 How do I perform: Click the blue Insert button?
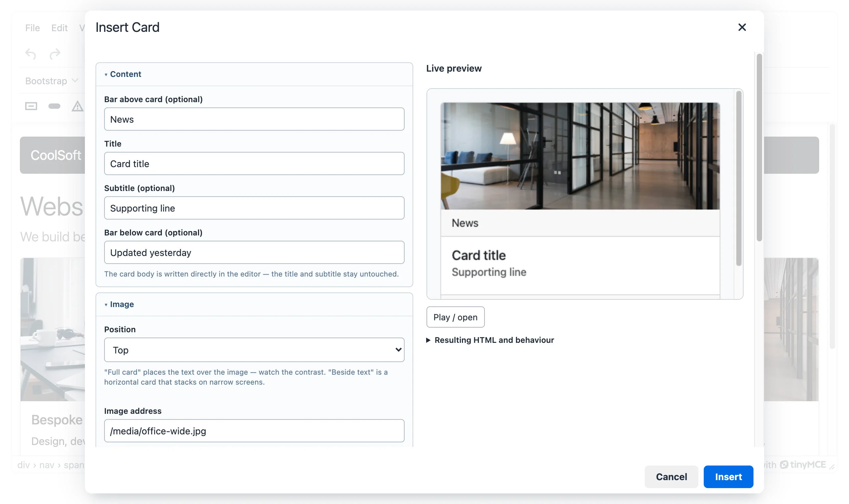[728, 476]
